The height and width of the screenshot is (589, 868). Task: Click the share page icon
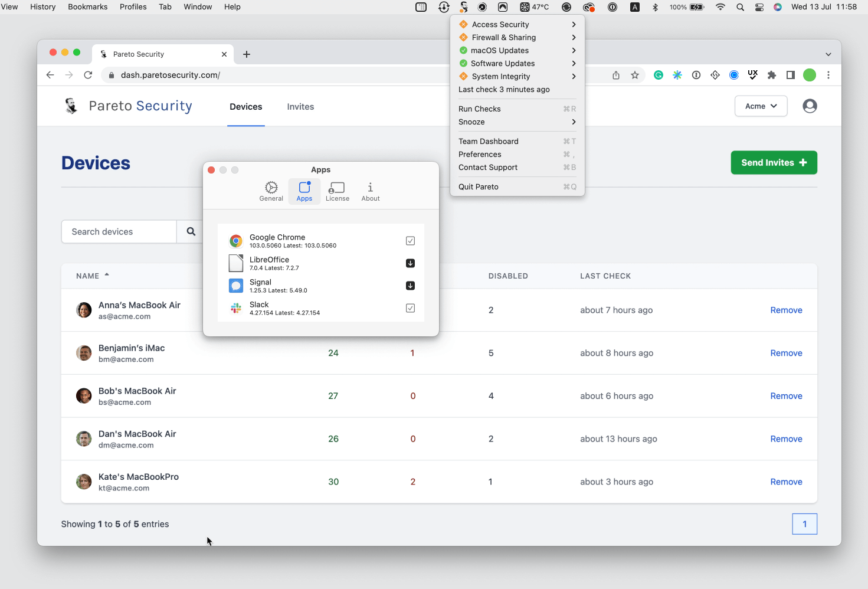point(616,75)
